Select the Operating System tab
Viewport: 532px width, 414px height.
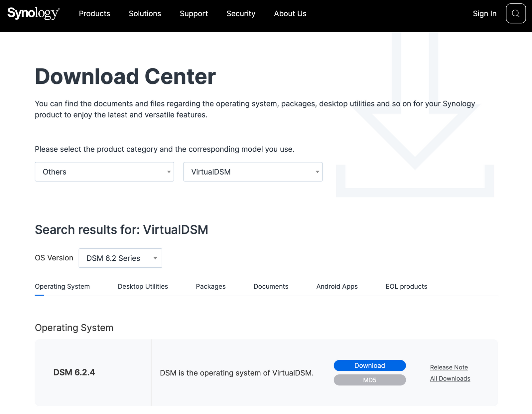pyautogui.click(x=62, y=286)
